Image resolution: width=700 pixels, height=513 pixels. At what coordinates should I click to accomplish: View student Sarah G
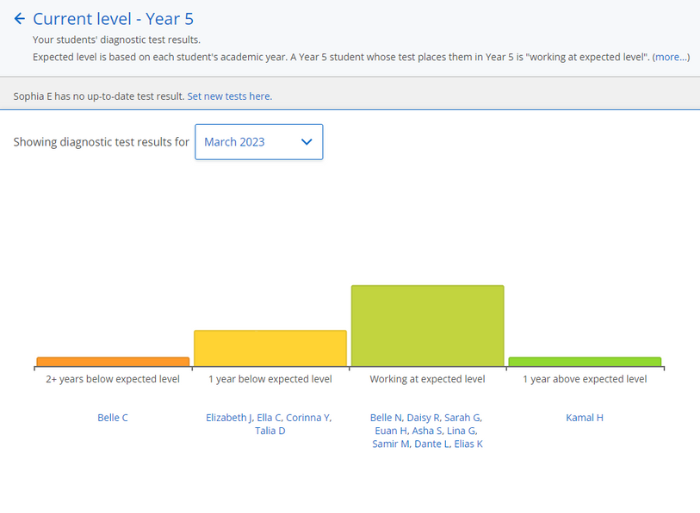463,418
